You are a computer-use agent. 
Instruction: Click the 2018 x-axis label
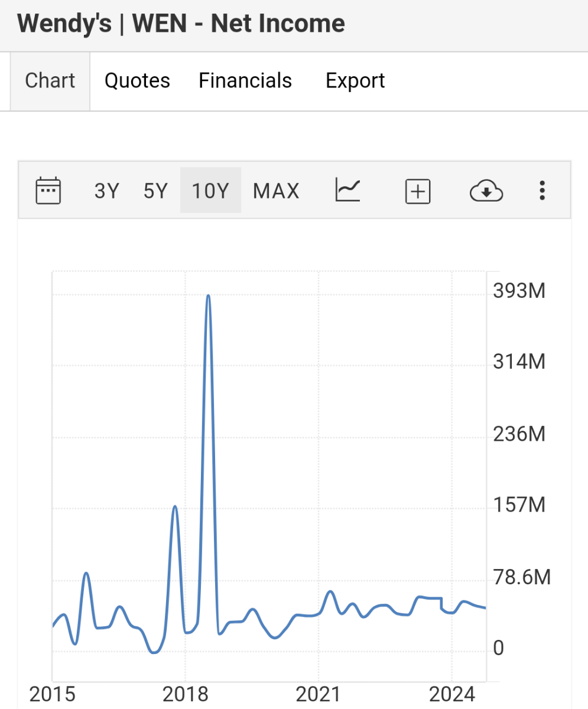[x=186, y=695]
